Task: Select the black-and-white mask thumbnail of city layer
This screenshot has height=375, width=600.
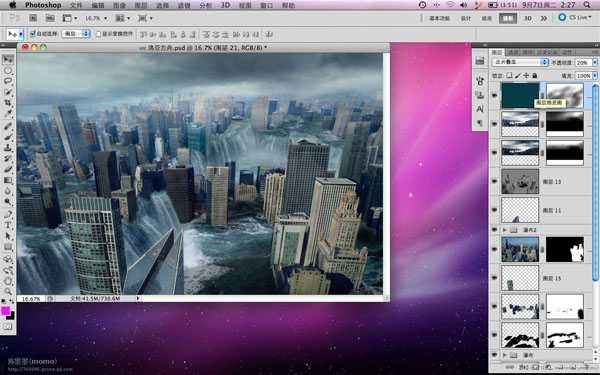Action: (565, 249)
